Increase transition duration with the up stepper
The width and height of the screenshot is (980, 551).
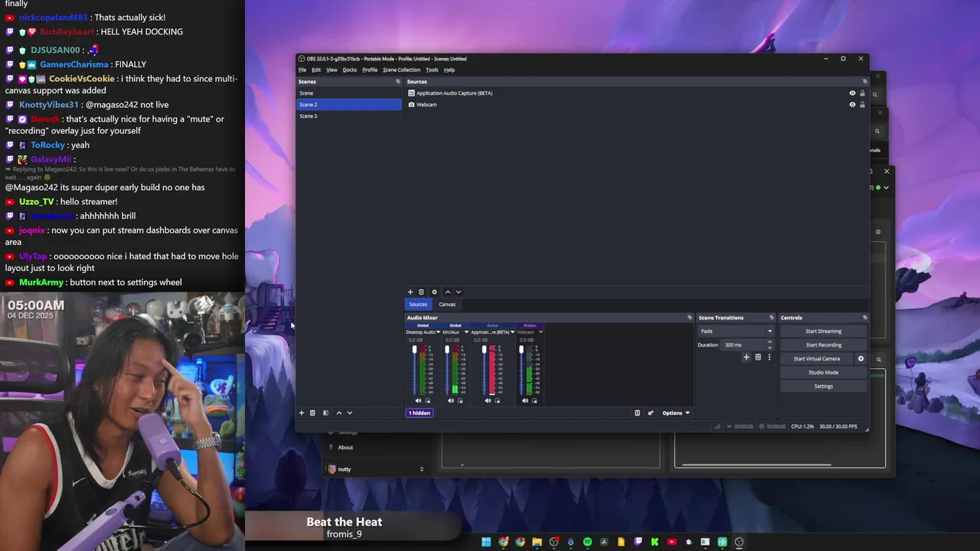click(769, 342)
